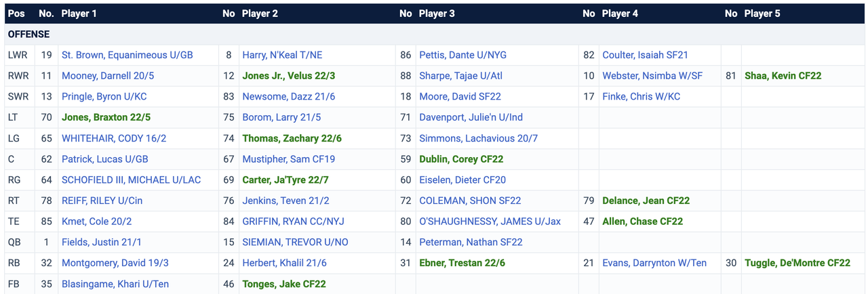
Task: Open Shaa, Kevin CF22 profile
Action: pyautogui.click(x=783, y=76)
